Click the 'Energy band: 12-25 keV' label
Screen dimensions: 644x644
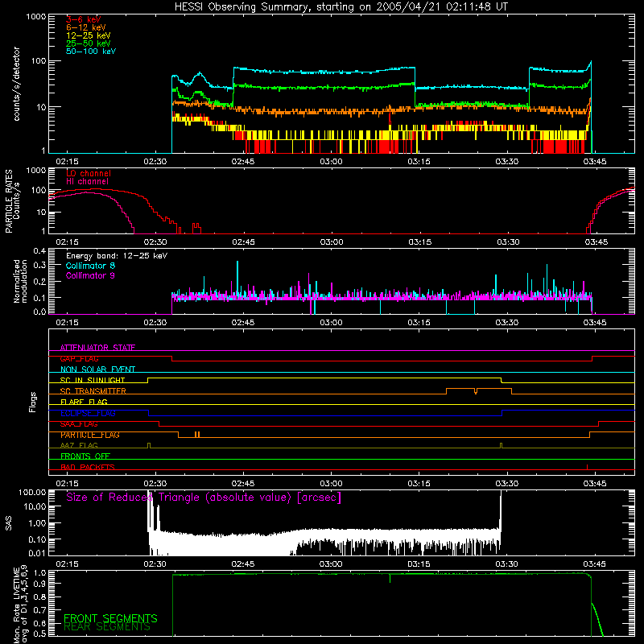117,256
